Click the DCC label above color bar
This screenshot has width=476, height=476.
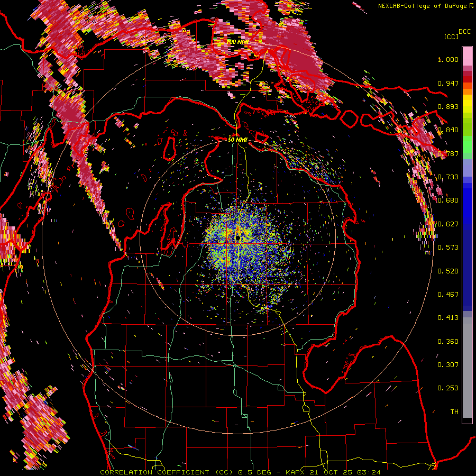click(x=465, y=32)
